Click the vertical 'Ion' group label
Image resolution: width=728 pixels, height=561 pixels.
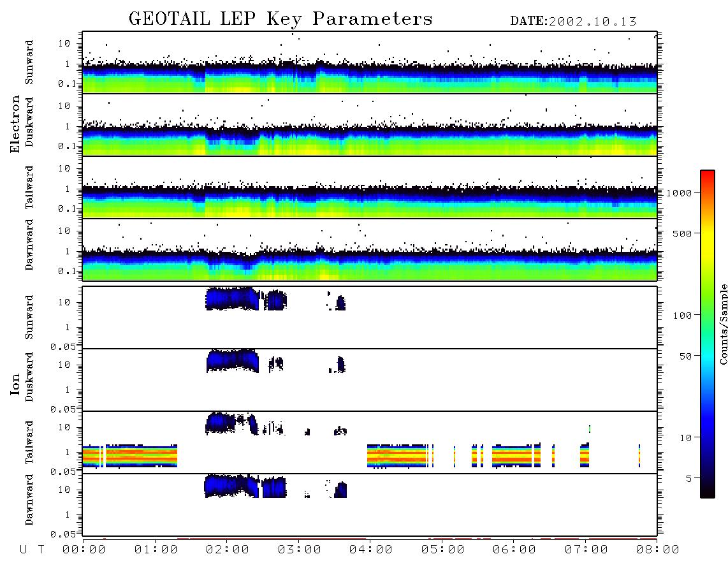coord(15,384)
